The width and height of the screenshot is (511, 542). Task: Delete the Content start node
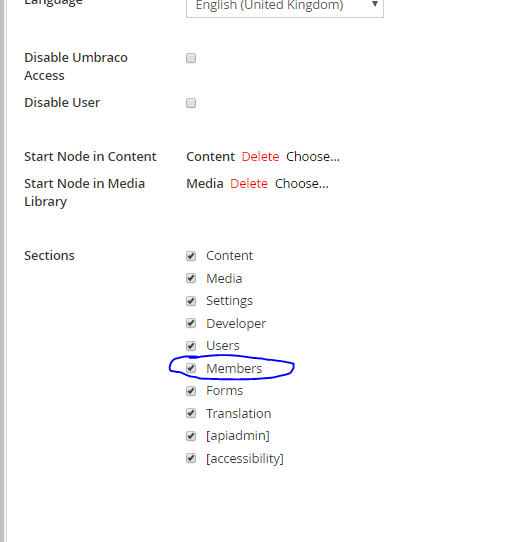click(260, 157)
